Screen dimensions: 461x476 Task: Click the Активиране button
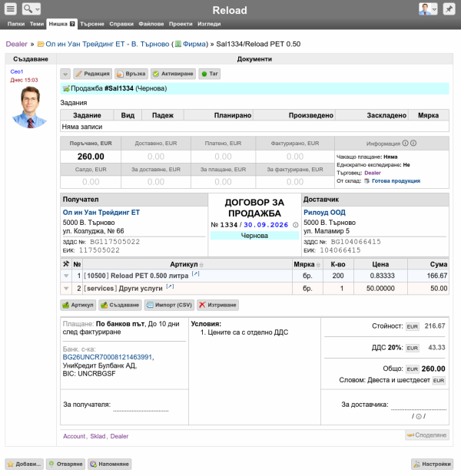[173, 74]
